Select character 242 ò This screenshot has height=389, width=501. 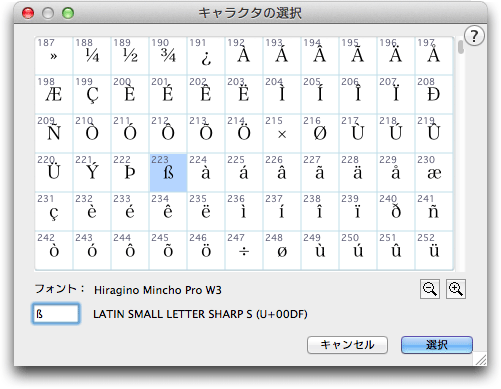(54, 251)
